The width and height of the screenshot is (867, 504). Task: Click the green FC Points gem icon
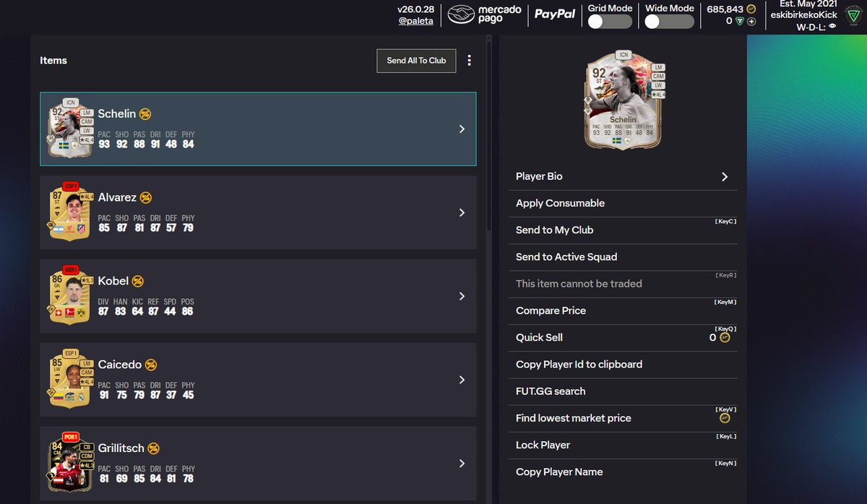pyautogui.click(x=740, y=20)
